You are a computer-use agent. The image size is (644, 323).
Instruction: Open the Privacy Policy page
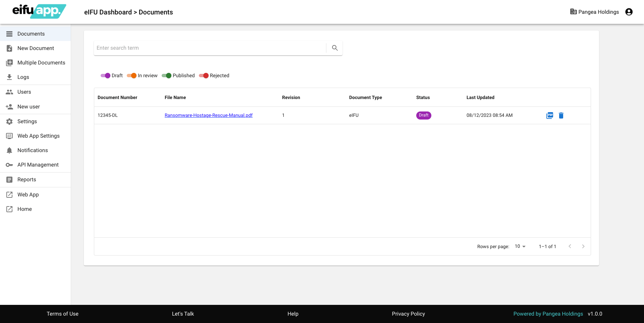pos(408,314)
